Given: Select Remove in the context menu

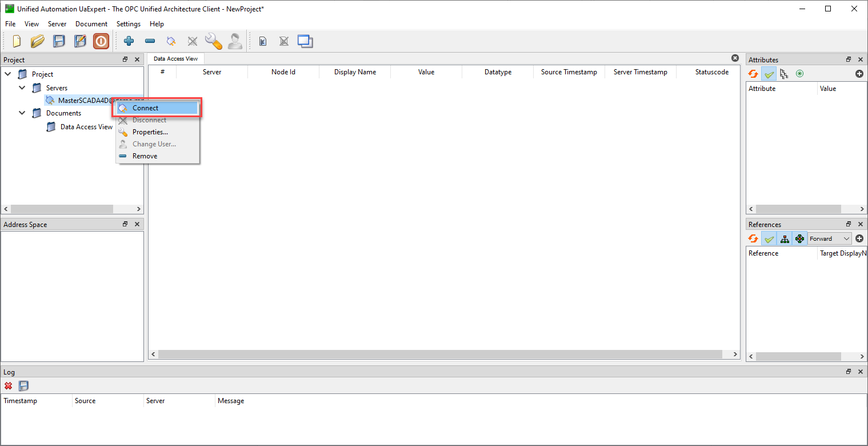Looking at the screenshot, I should pos(145,156).
